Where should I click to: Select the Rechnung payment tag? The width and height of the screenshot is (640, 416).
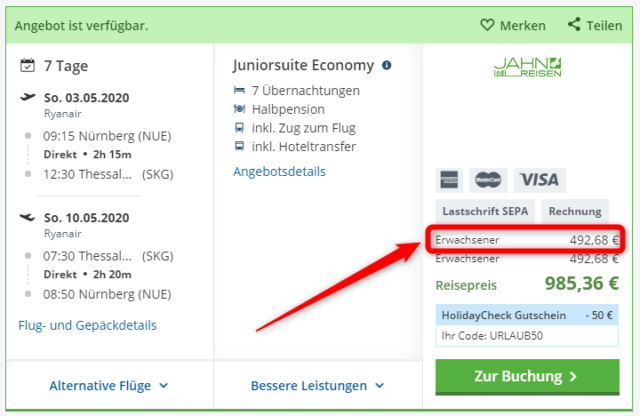click(x=575, y=211)
